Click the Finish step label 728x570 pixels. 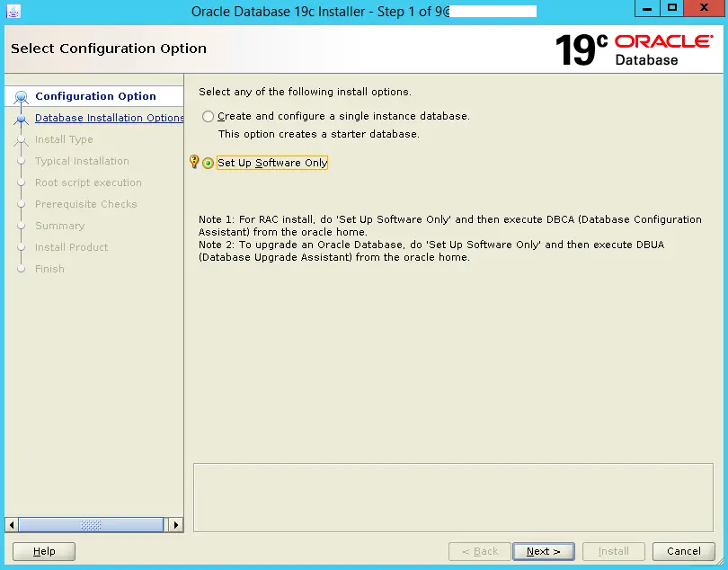pos(49,269)
